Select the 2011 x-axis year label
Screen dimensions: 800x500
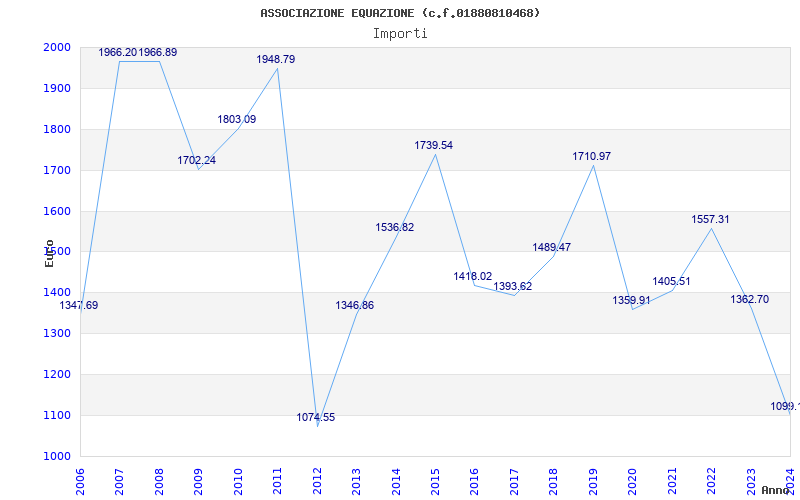(x=277, y=481)
